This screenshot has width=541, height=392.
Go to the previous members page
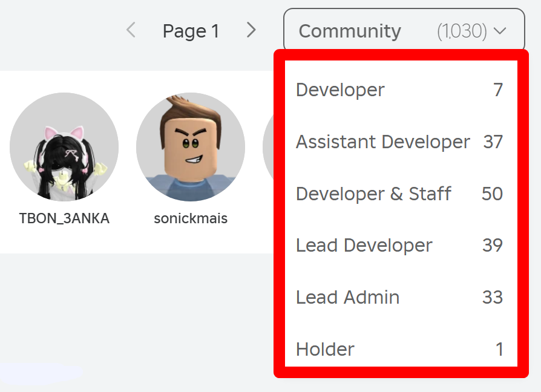131,30
